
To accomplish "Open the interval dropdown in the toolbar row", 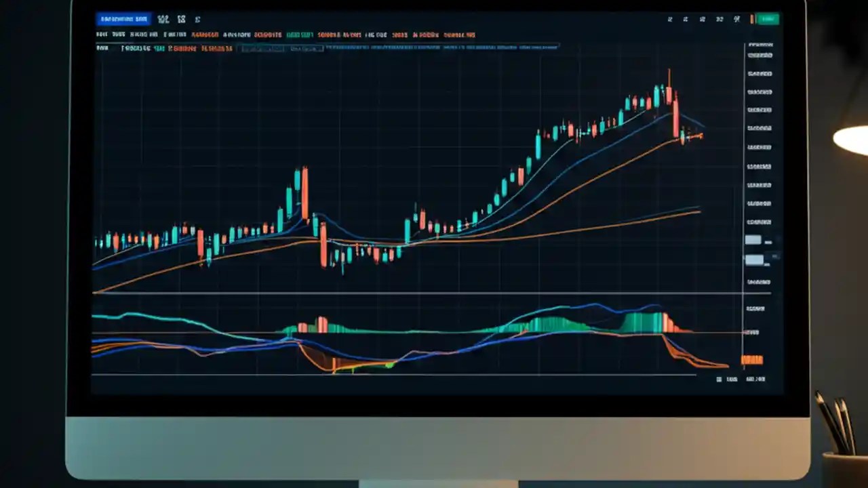I will click(163, 19).
